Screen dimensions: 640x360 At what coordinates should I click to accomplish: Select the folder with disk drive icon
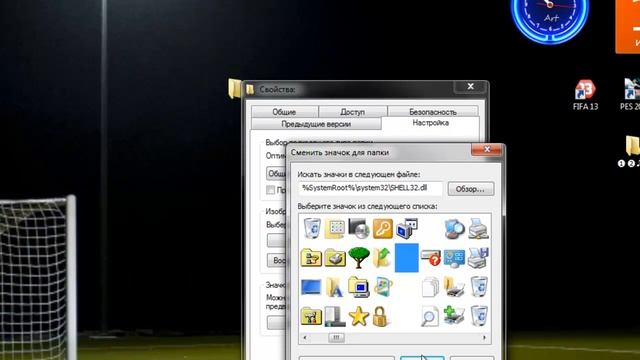click(x=335, y=258)
